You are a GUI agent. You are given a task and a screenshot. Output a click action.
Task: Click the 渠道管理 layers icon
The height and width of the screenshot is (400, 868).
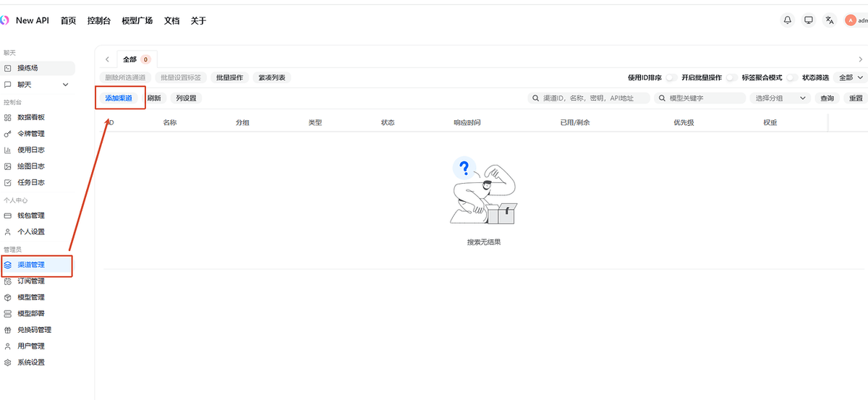8,265
